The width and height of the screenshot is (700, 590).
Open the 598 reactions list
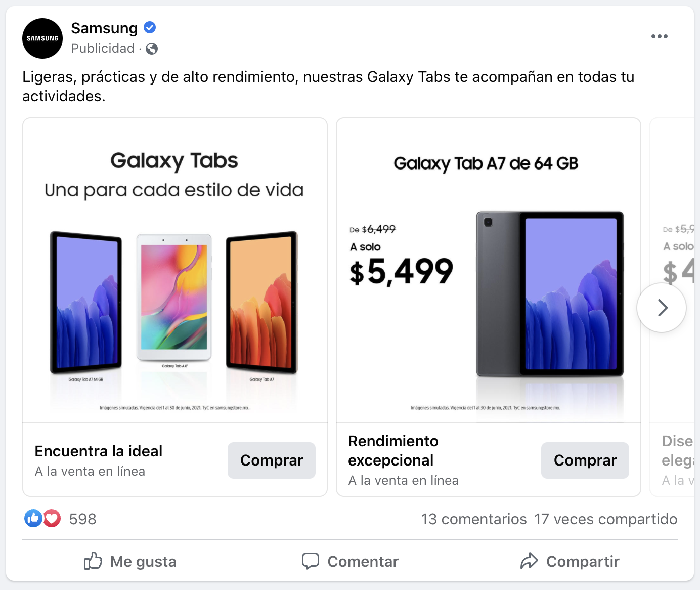tap(82, 519)
